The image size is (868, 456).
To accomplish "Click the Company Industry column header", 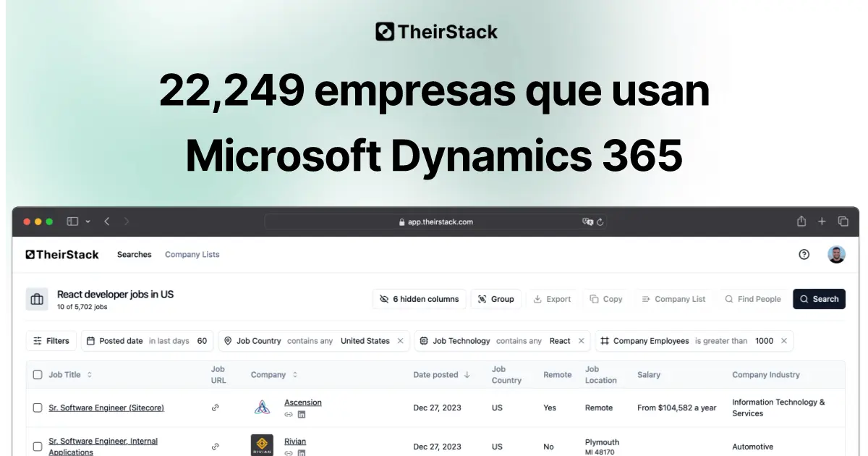I will tap(766, 375).
